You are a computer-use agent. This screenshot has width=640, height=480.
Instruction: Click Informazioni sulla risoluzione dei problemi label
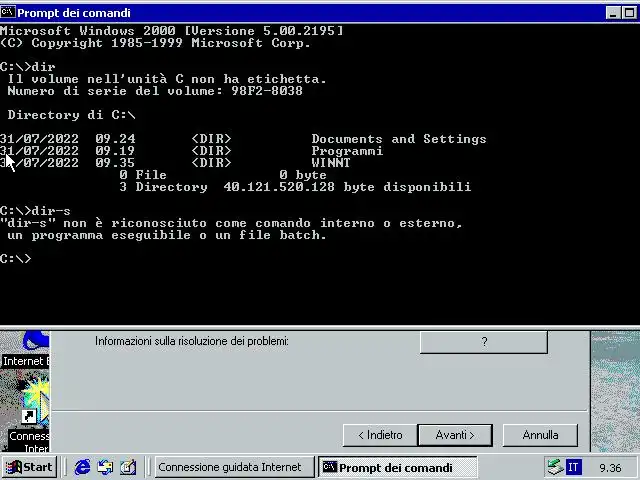pyautogui.click(x=192, y=341)
